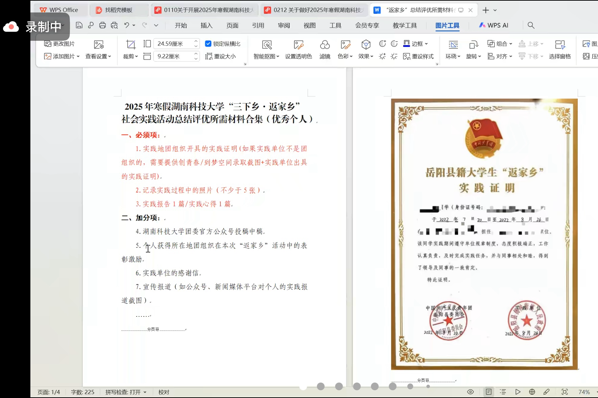Open the View (视图) ribbon tab

(310, 25)
